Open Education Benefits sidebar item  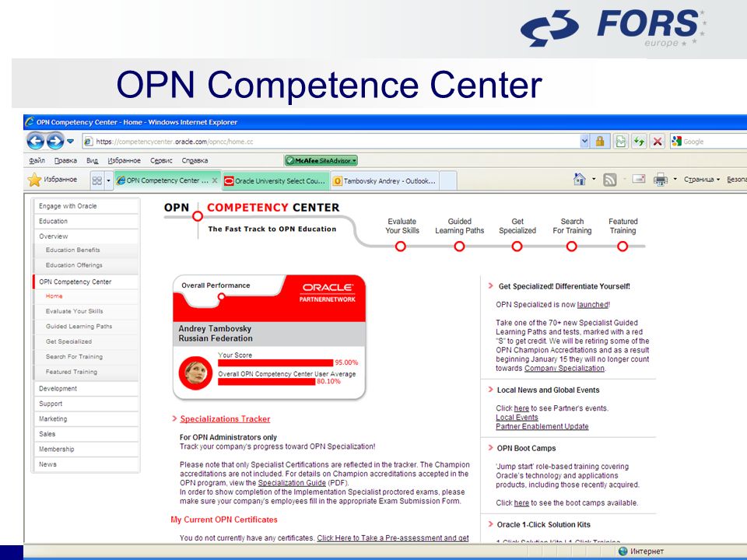point(86,250)
